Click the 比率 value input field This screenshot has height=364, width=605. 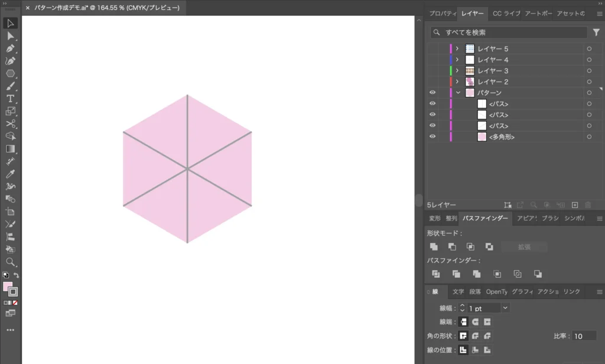[x=583, y=336]
